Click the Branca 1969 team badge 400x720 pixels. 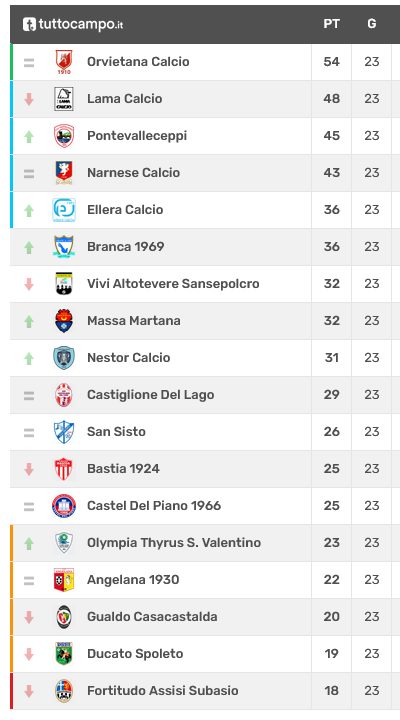pos(64,247)
